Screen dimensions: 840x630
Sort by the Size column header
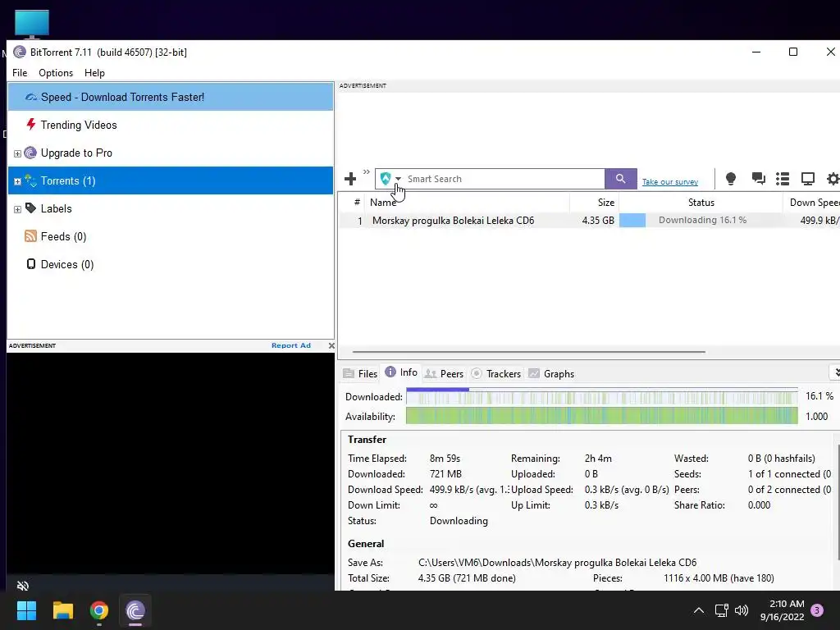[x=595, y=202]
